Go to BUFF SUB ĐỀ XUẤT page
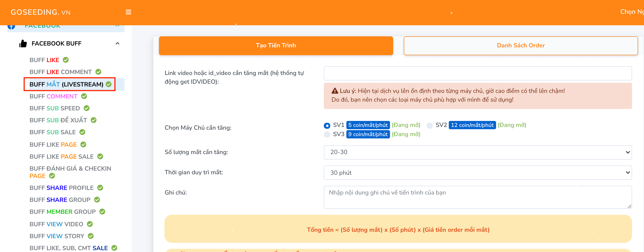 (58, 120)
